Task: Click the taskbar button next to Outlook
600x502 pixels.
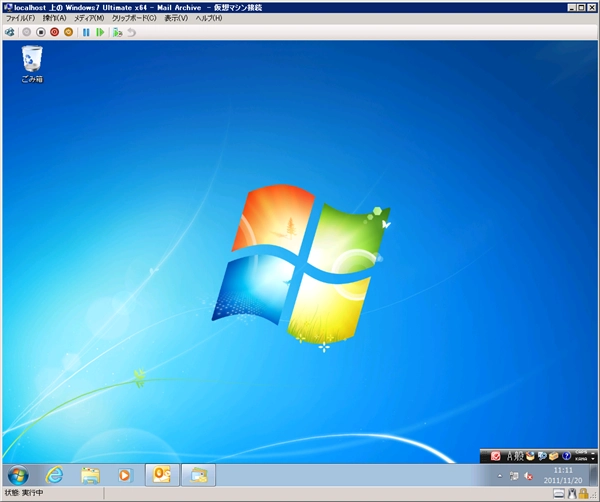Action: point(198,475)
